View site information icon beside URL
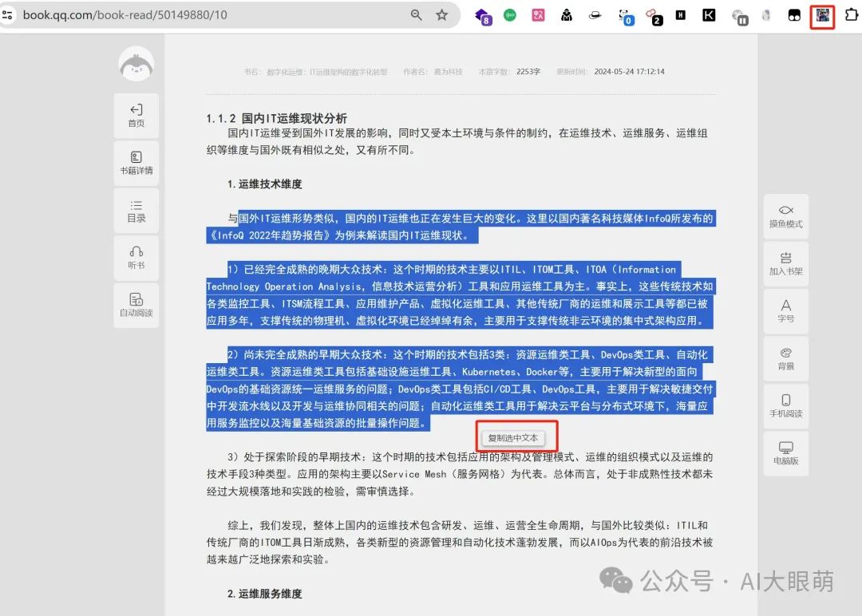 tap(8, 15)
